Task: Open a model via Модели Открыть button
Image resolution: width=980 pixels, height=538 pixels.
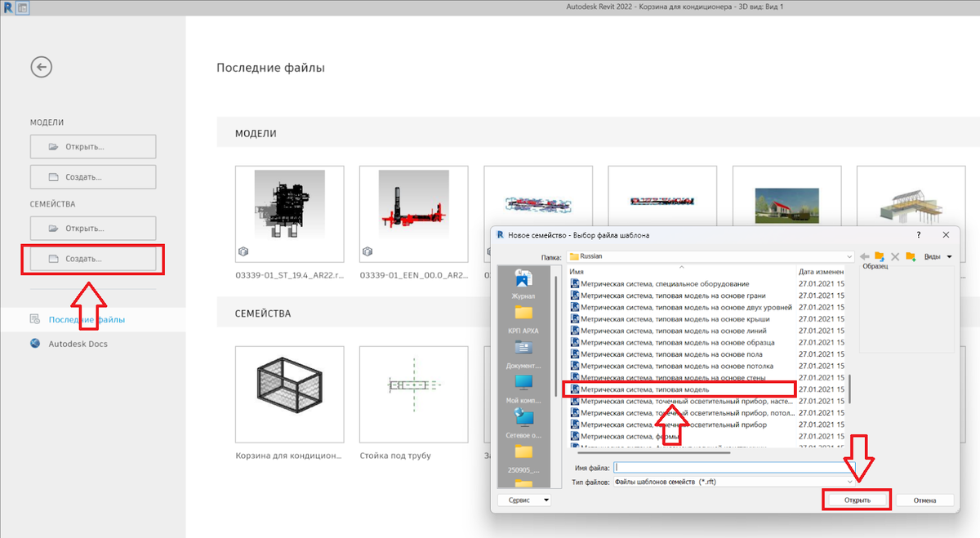Action: click(93, 147)
